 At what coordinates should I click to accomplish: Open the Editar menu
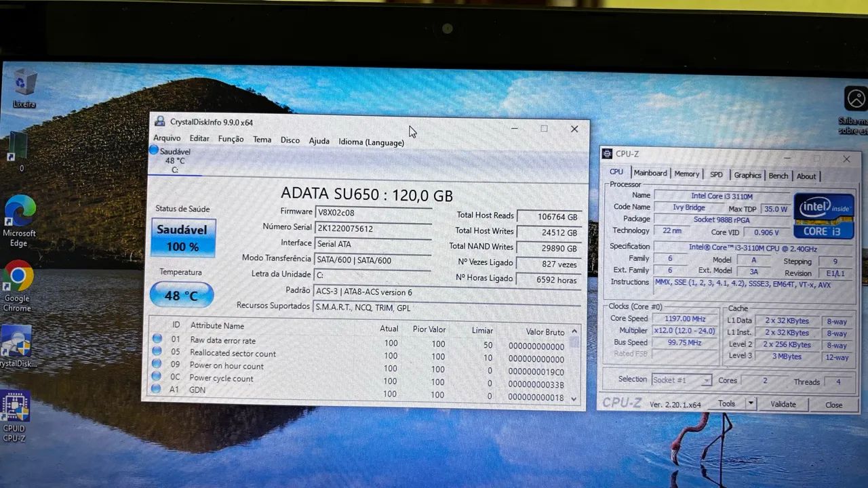coord(199,138)
